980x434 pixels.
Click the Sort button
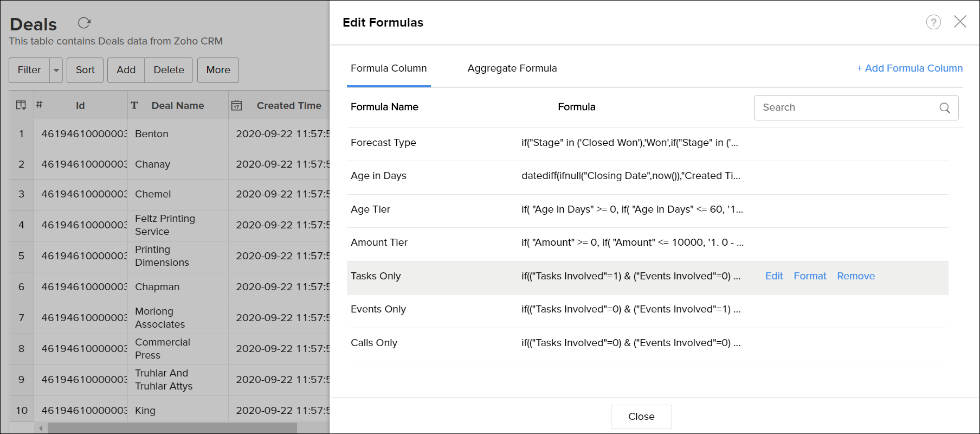tap(85, 70)
